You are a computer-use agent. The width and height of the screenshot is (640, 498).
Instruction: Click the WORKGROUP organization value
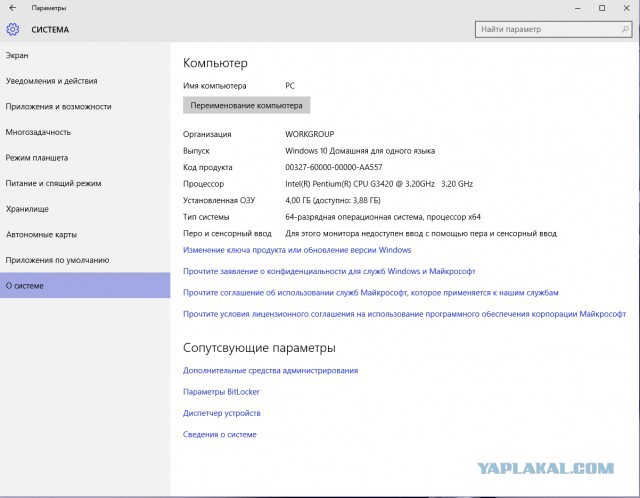[x=310, y=134]
